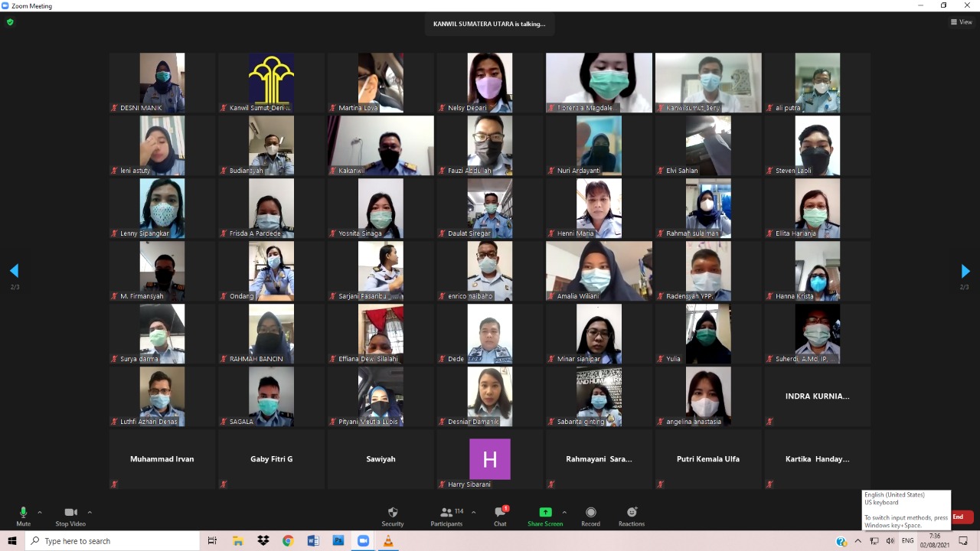Open VLC media player from taskbar
The height and width of the screenshot is (551, 980).
[387, 541]
